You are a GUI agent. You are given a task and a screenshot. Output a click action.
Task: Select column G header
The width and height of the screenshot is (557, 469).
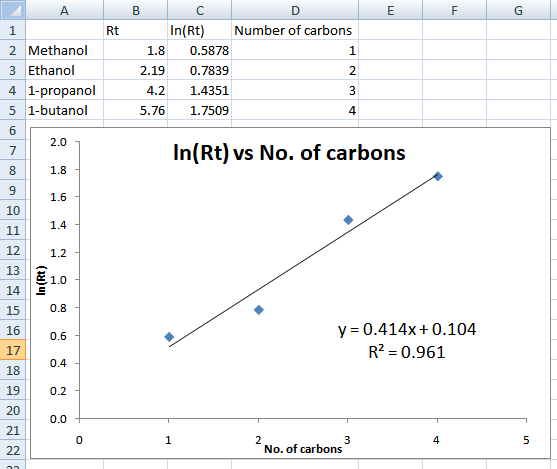tap(518, 10)
